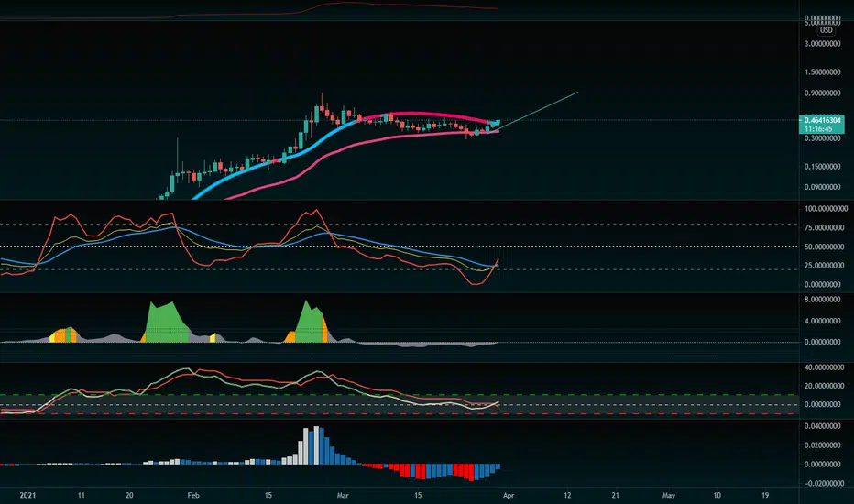This screenshot has width=854, height=504.
Task: Select the teal projected trend line drawing
Action: pos(538,111)
